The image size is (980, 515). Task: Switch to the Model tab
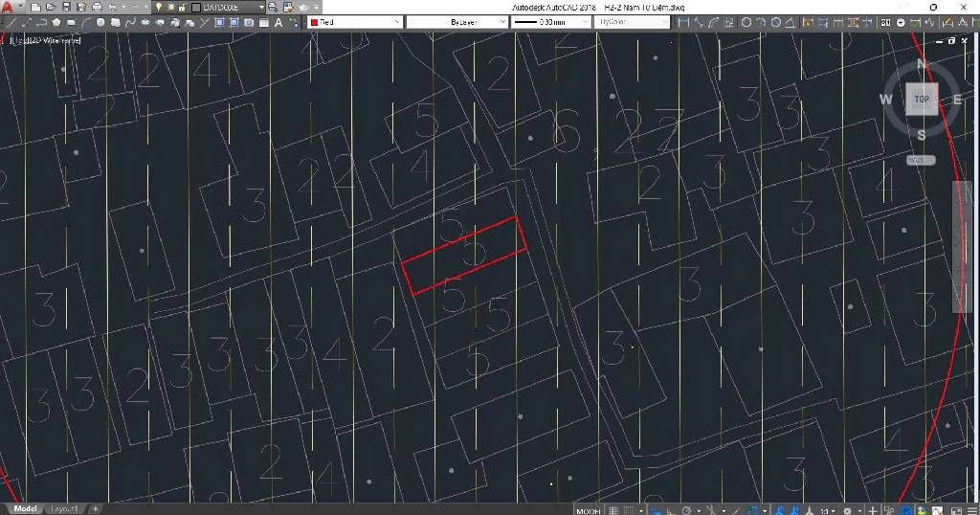point(24,508)
